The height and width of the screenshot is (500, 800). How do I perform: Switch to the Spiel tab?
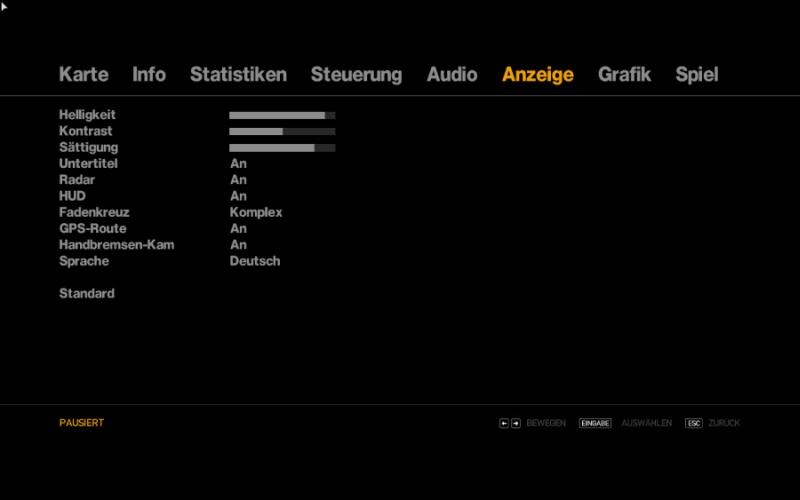tap(697, 74)
